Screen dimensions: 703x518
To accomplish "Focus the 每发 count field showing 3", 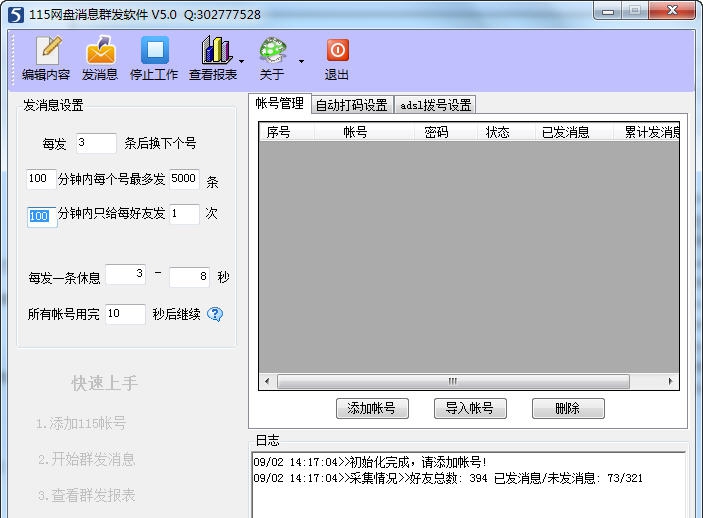I will (x=96, y=143).
